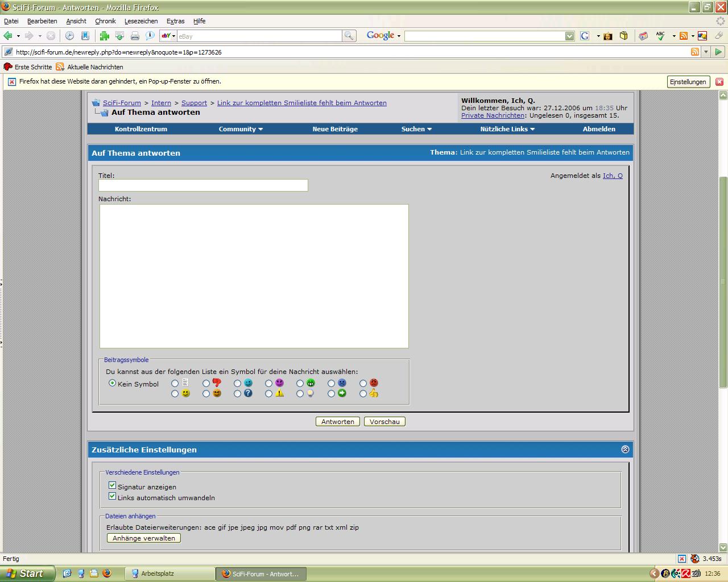Select the 'Kein Symbol' radio button
Viewport: 728px width, 582px height.
pyautogui.click(x=112, y=383)
